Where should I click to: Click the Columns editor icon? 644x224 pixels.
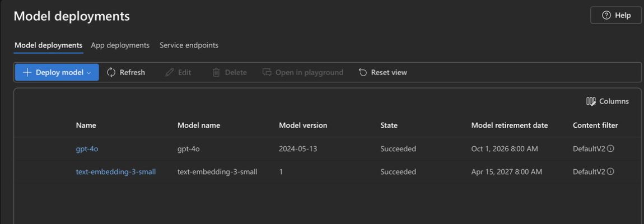click(591, 101)
